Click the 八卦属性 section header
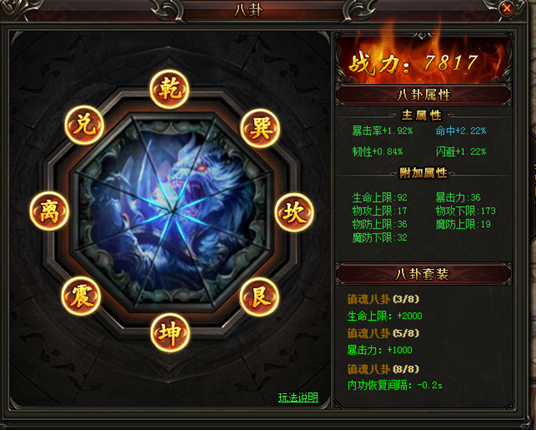 pos(424,94)
